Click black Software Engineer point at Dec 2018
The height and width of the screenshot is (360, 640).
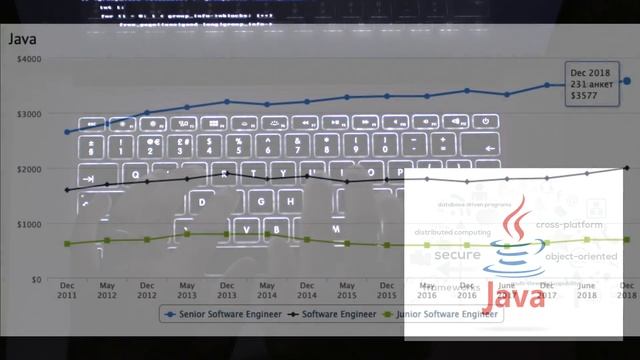point(627,168)
